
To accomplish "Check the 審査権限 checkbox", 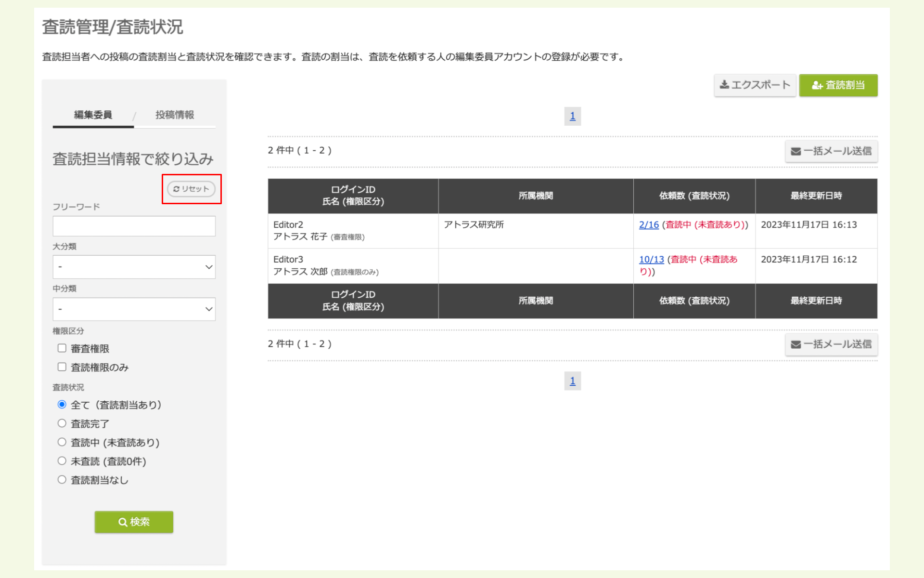I will [62, 348].
